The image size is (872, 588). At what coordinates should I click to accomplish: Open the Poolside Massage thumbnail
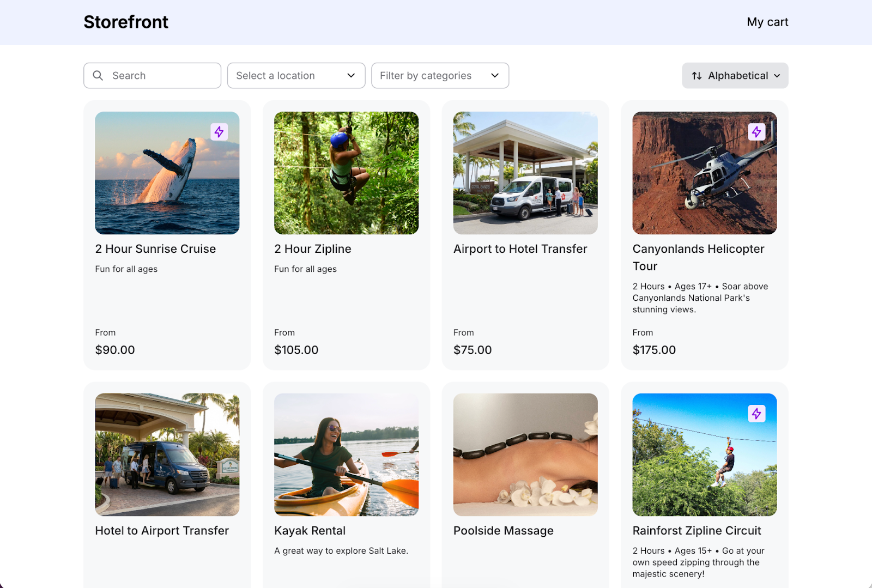[x=525, y=454]
